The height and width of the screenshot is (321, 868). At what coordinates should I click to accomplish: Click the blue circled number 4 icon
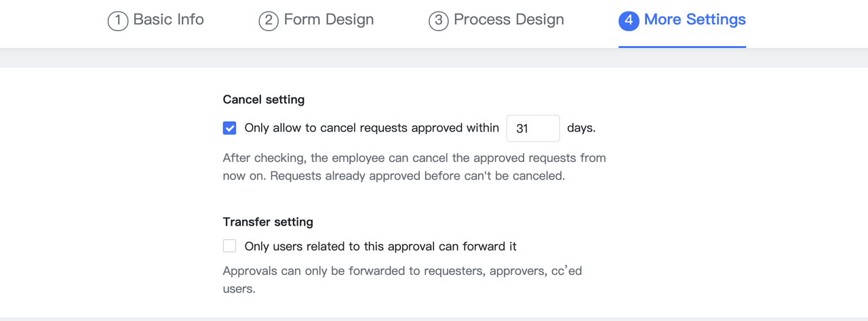click(629, 21)
